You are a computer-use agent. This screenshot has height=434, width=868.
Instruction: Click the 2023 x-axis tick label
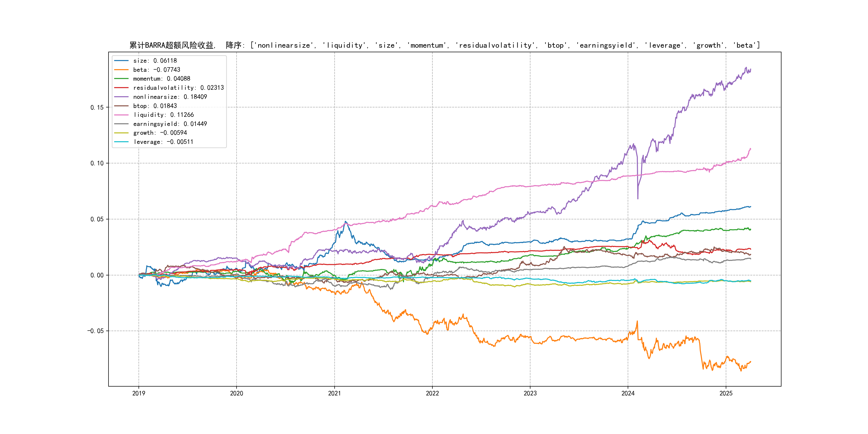click(x=530, y=393)
